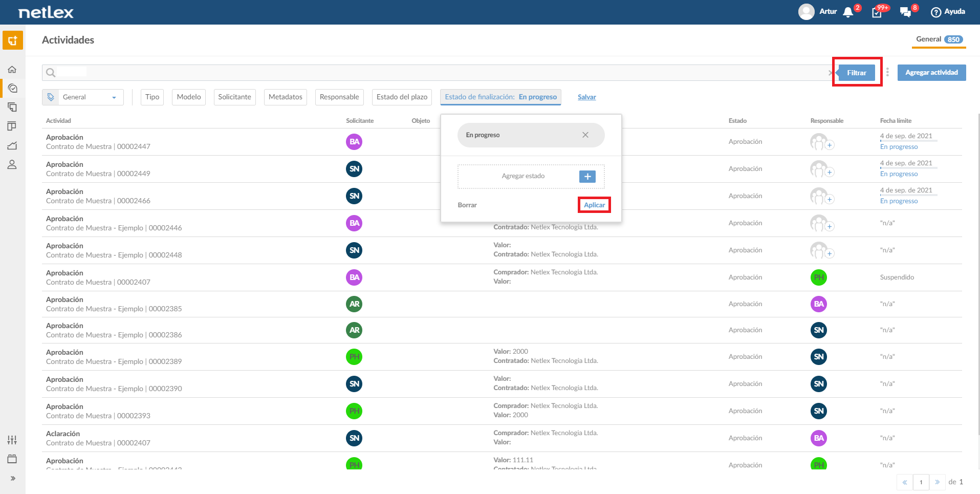Switch to the General 850 tab
The height and width of the screenshot is (494, 980).
pos(939,39)
